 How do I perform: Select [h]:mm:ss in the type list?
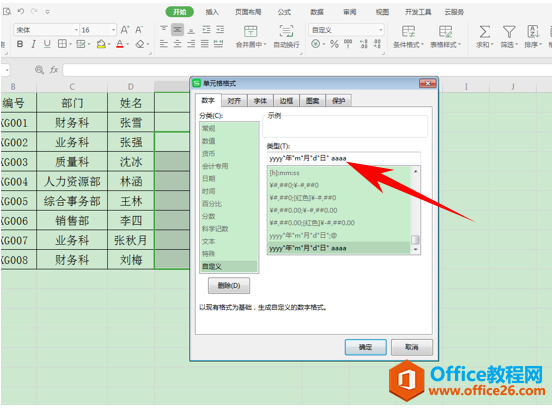[339, 173]
